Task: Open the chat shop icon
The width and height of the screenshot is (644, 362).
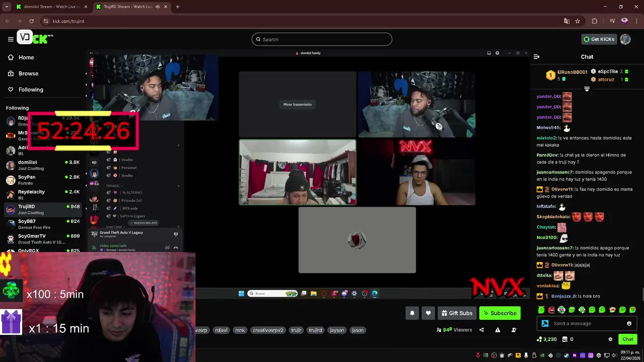Action: [565, 339]
